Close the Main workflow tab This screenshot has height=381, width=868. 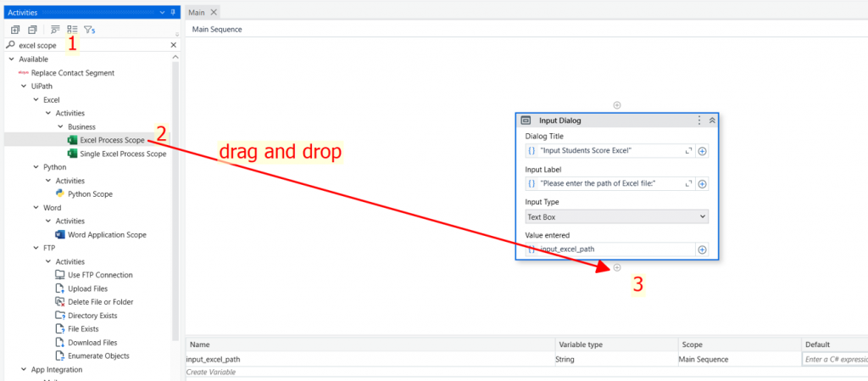(x=214, y=12)
